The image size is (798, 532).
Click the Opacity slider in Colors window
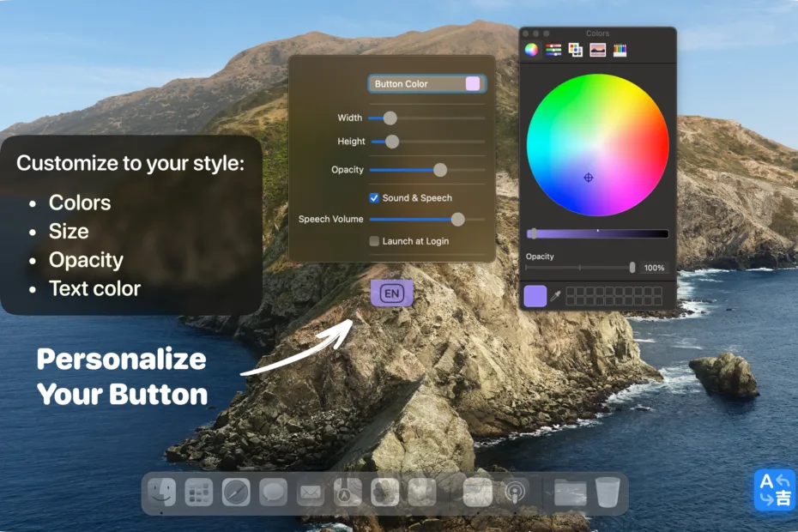[x=580, y=267]
